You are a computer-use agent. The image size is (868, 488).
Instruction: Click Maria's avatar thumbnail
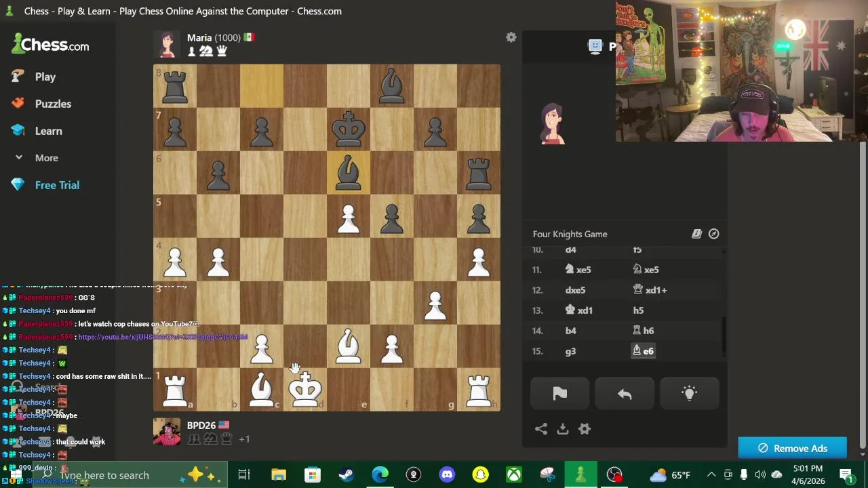(167, 44)
